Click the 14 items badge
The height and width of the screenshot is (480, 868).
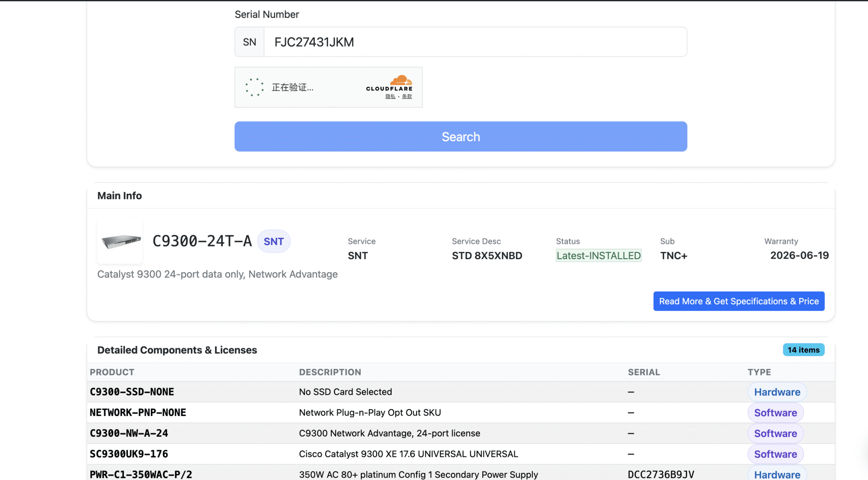[x=803, y=350]
